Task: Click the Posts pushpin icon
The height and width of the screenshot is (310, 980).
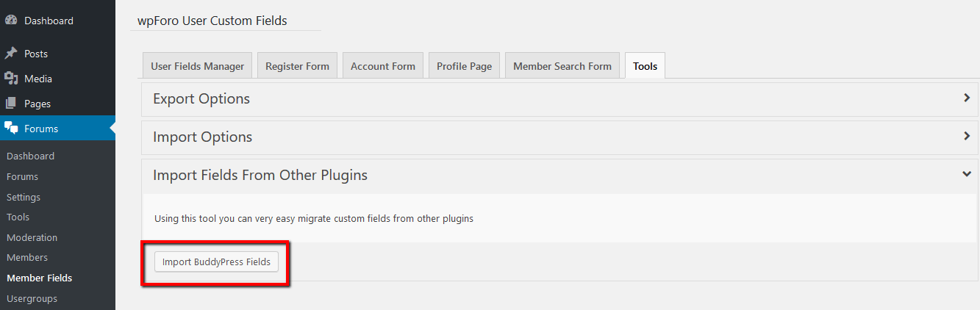Action: pos(11,54)
